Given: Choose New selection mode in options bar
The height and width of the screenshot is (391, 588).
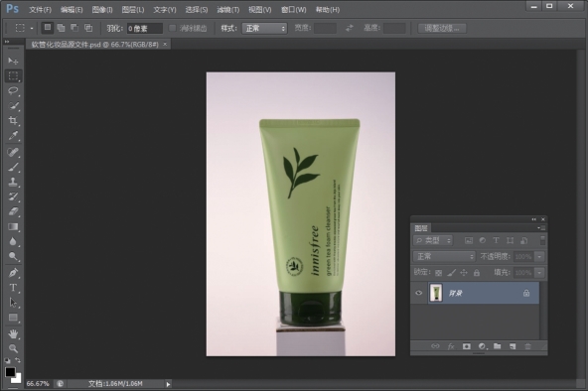Looking at the screenshot, I should 48,28.
